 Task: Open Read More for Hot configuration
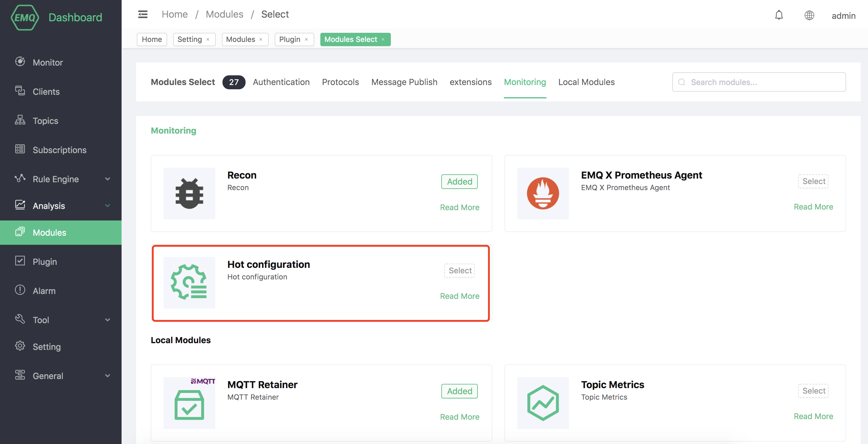pyautogui.click(x=460, y=296)
